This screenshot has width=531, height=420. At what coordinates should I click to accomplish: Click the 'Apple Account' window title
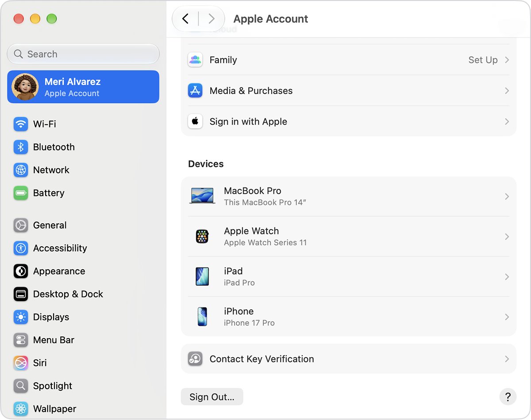(x=271, y=19)
